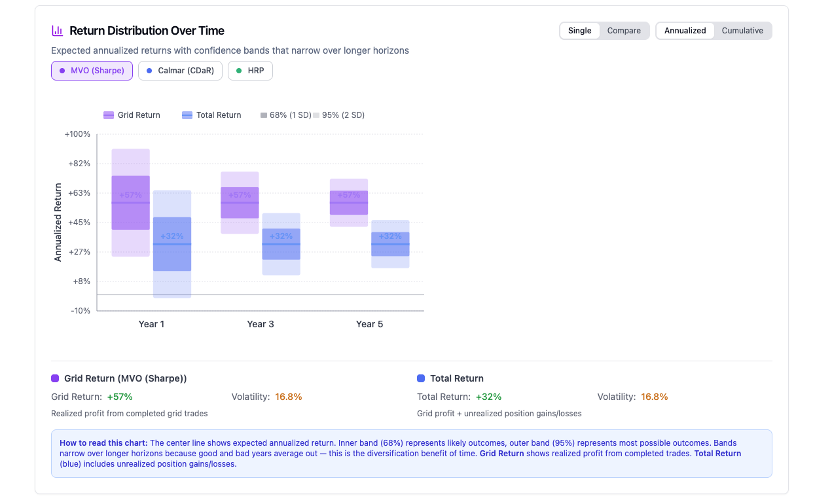
Task: Click the Year 1 Total Return blue bar
Action: coord(172,244)
